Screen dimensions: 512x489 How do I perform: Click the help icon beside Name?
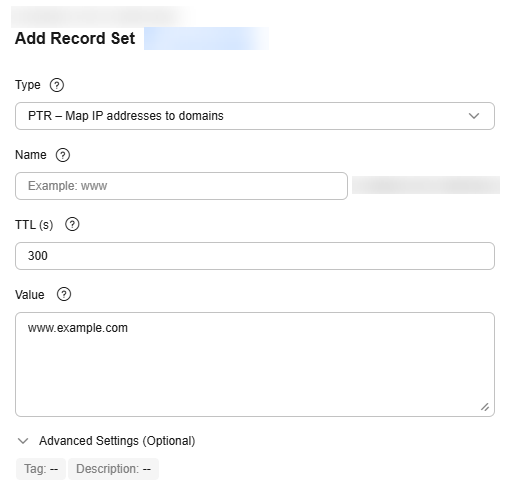(63, 155)
